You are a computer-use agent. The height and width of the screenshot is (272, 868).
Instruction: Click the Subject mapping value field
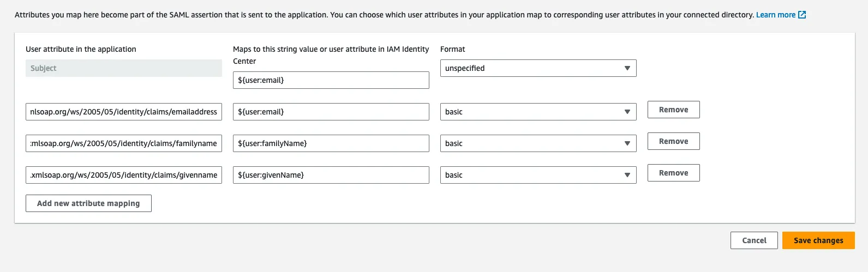(331, 80)
